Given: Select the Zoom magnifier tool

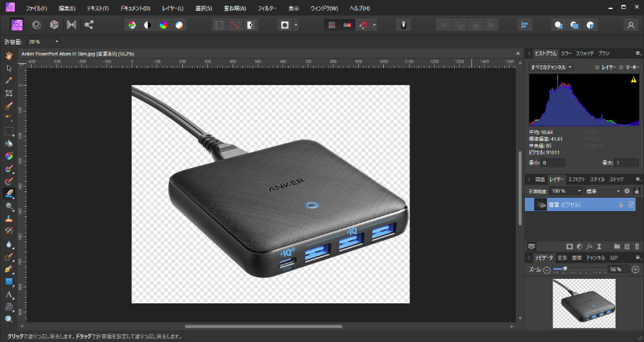Looking at the screenshot, I should click(8, 319).
